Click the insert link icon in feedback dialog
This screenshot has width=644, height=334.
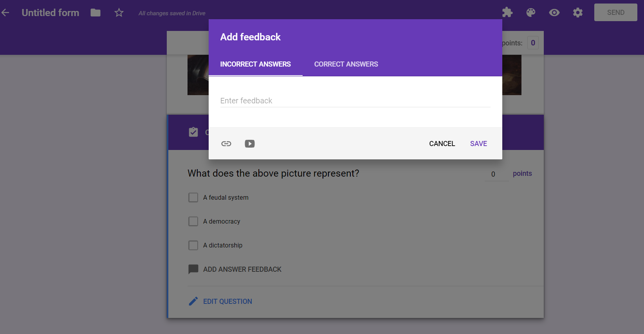pyautogui.click(x=226, y=144)
